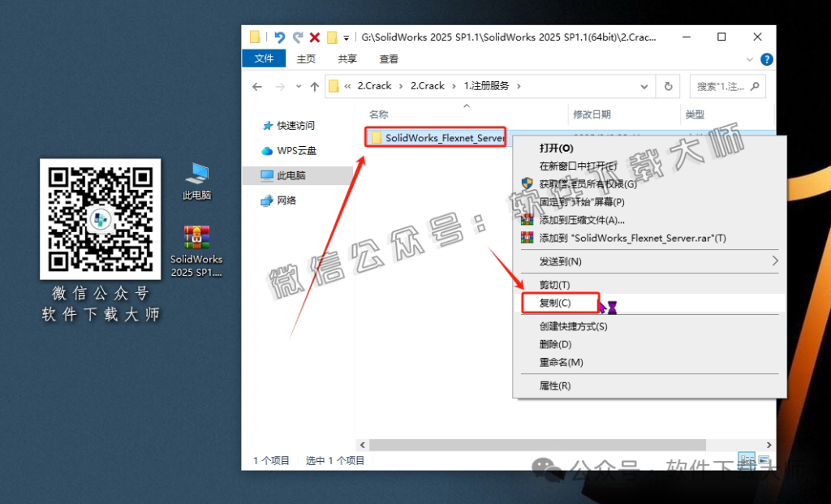Click the Help question mark icon
The height and width of the screenshot is (504, 831).
pyautogui.click(x=766, y=58)
